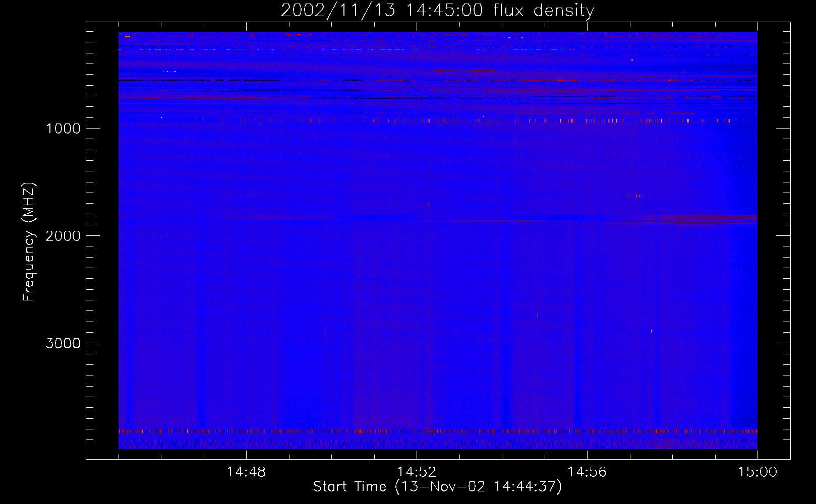Click the 14:48 time tick label
Image resolution: width=816 pixels, height=504 pixels.
(x=246, y=472)
